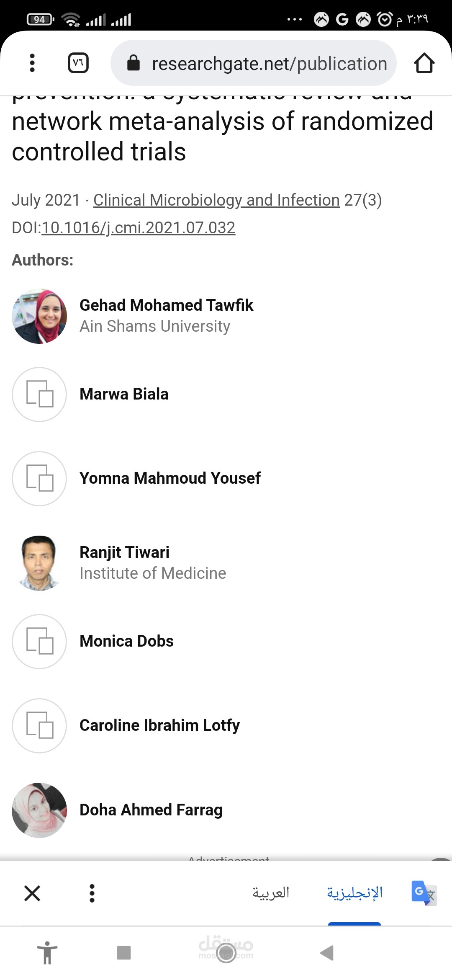Tap Doha Ahmed Farrag's avatar

pyautogui.click(x=39, y=810)
